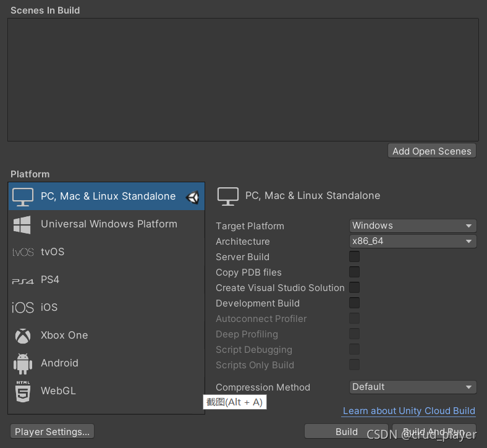Screen dimensions: 487x448
Task: Open the Target Platform dropdown
Action: pyautogui.click(x=413, y=226)
